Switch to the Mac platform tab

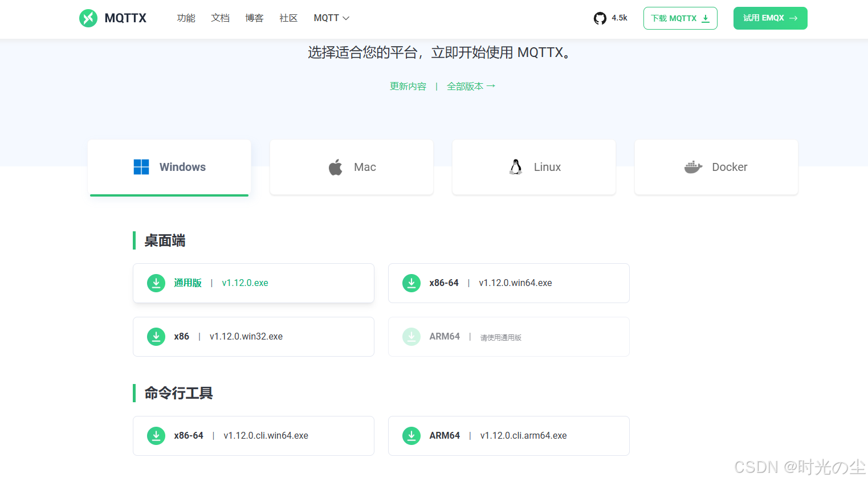point(351,167)
